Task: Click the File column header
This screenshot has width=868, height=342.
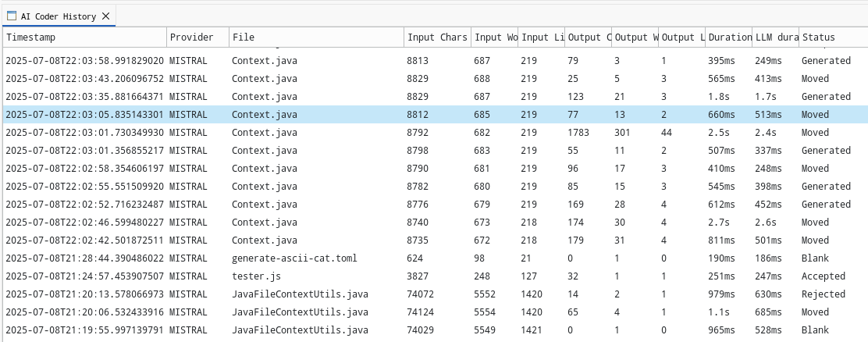Action: click(315, 37)
